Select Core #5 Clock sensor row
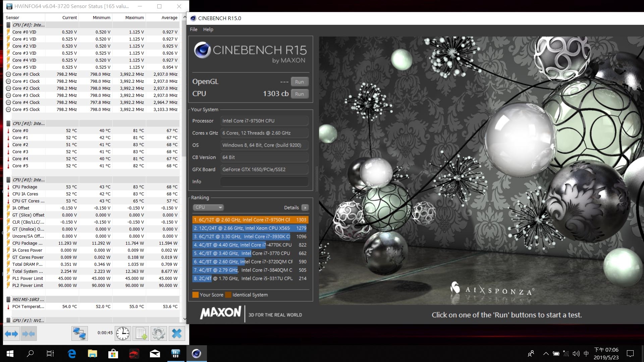This screenshot has width=644, height=362. [x=92, y=110]
